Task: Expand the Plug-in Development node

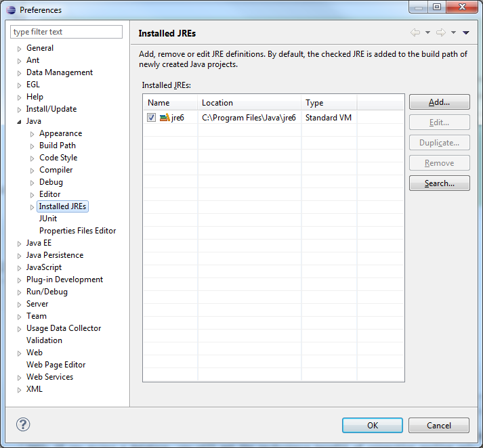Action: tap(19, 280)
